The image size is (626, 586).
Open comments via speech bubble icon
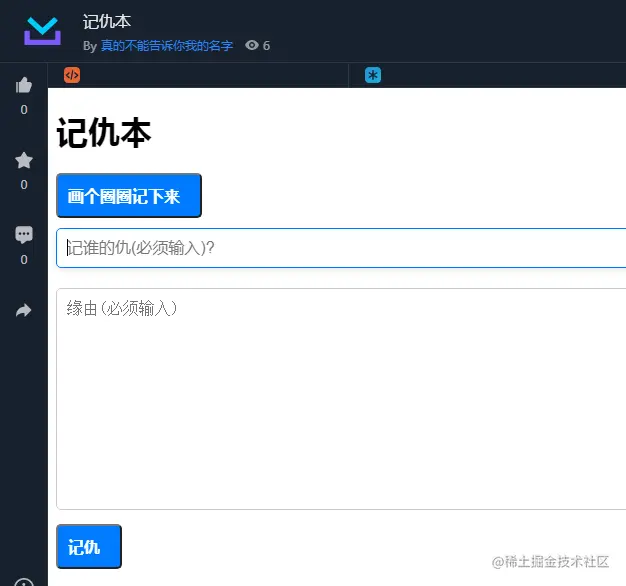click(24, 235)
